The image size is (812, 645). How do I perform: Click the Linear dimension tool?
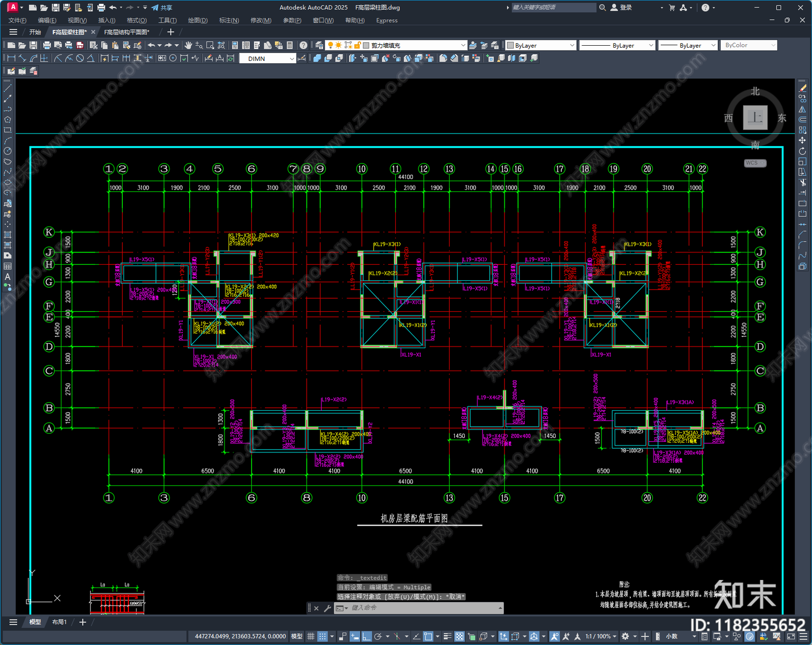11,58
